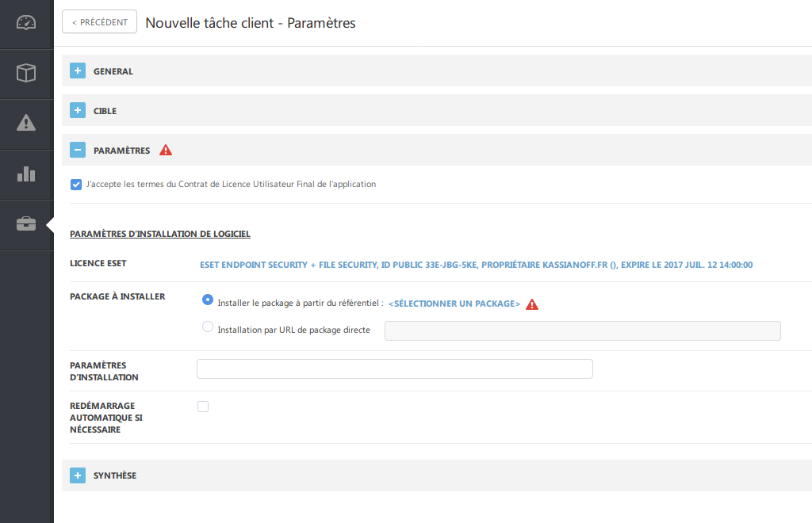812x523 pixels.
Task: Open the Sélectionner un package link
Action: click(454, 304)
